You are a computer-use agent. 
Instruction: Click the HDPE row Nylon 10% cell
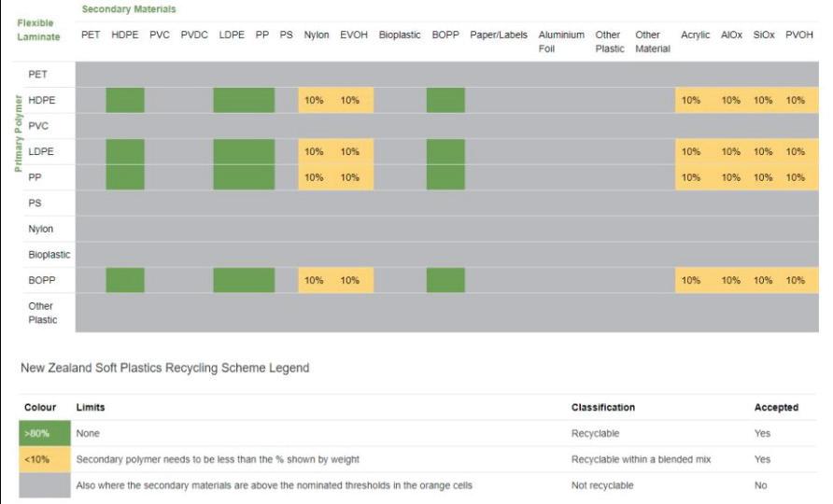pos(315,100)
